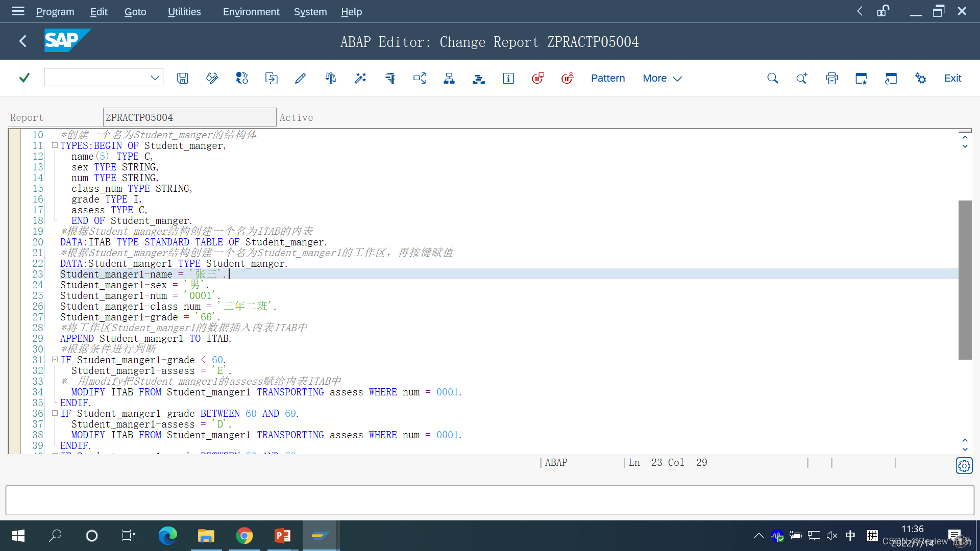The height and width of the screenshot is (551, 980).
Task: Collapse the TYPES block on line 11
Action: coord(55,145)
